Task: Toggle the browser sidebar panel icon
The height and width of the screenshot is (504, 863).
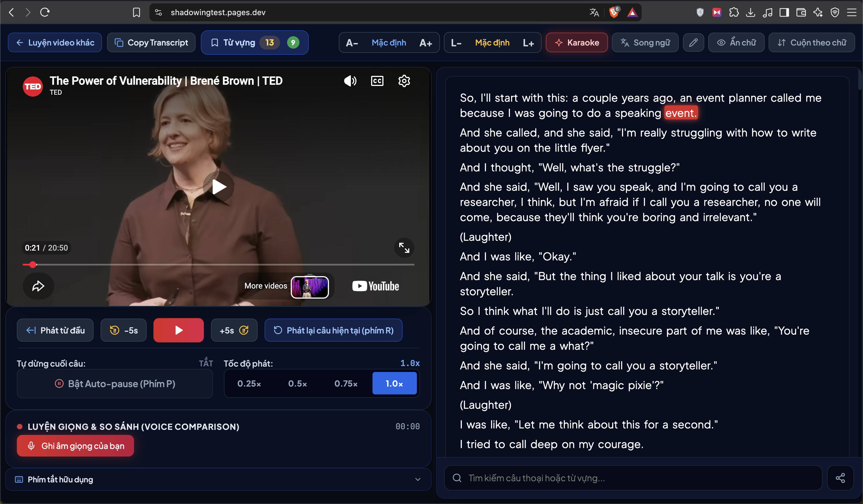Action: [784, 12]
